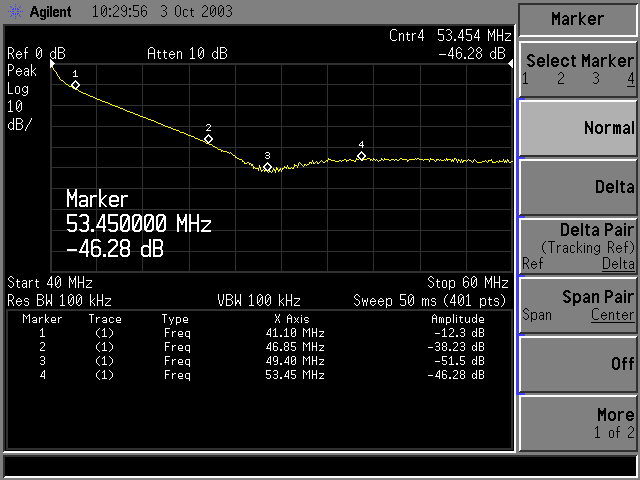640x480 pixels.
Task: Click the reference level triangle at graph left
Action: click(52, 64)
